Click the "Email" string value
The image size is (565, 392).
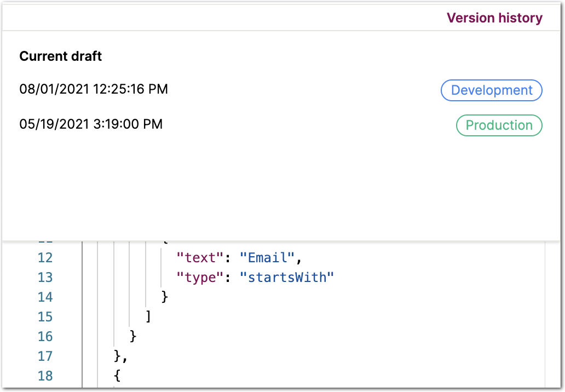pos(267,258)
